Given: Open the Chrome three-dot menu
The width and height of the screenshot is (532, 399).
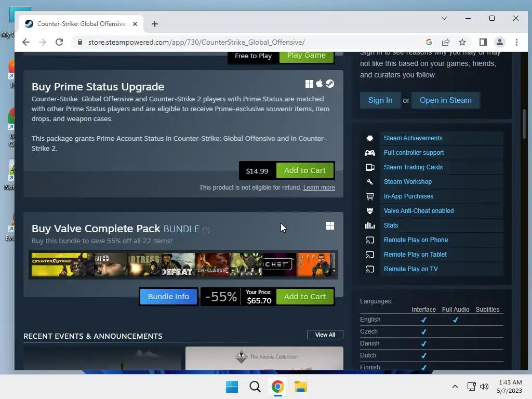Looking at the screenshot, I should (516, 42).
